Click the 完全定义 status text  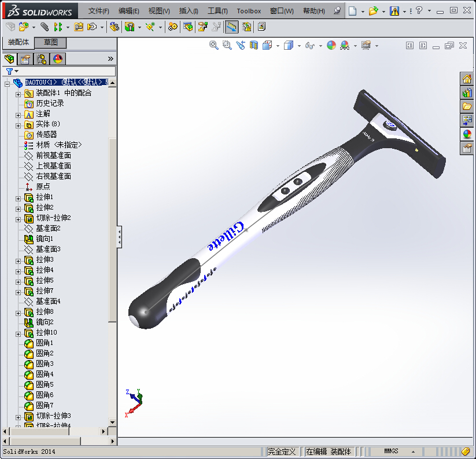[282, 451]
